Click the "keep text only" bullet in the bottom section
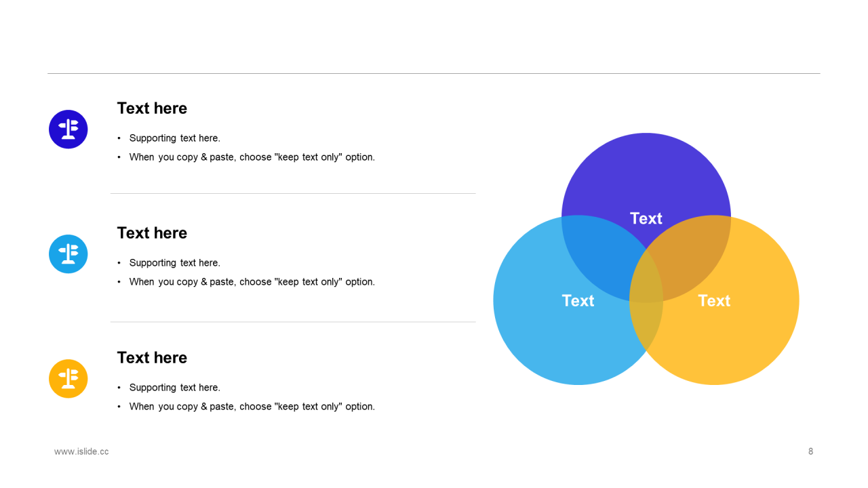868x488 pixels. click(252, 407)
